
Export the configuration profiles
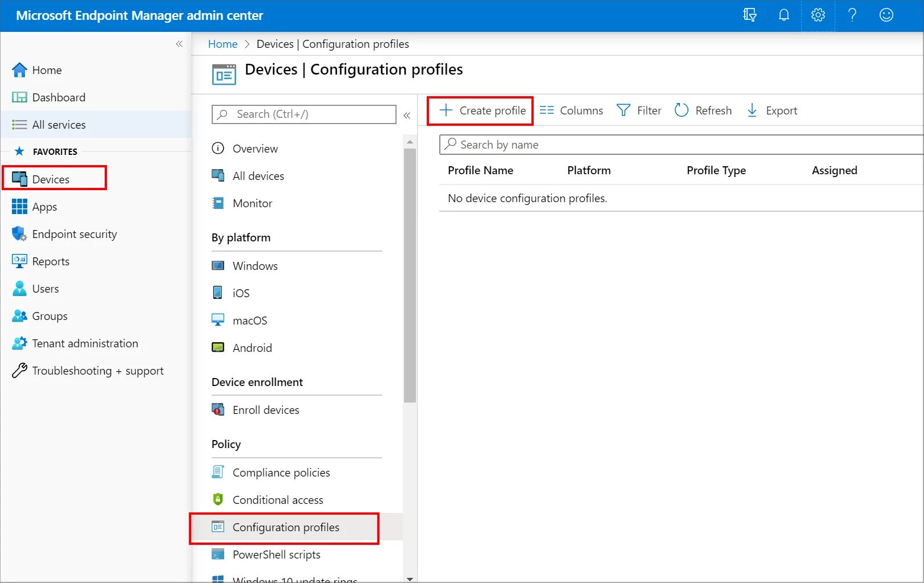[772, 110]
